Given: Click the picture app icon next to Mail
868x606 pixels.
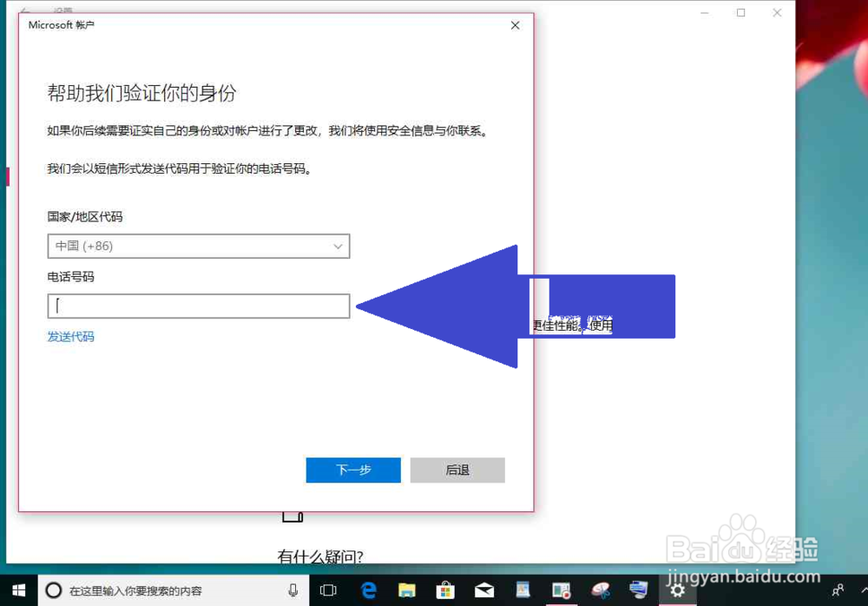Looking at the screenshot, I should pyautogui.click(x=523, y=590).
